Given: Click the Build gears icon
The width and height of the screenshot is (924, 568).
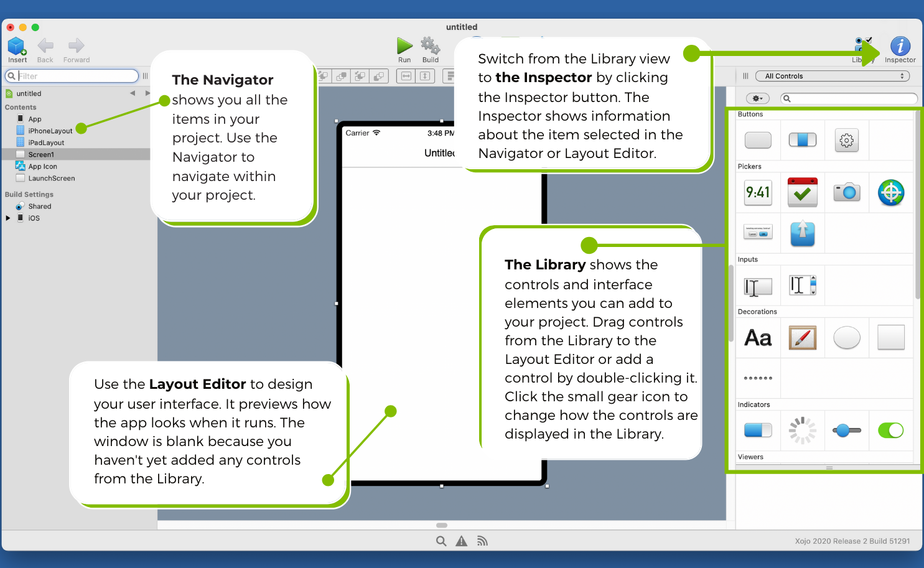Looking at the screenshot, I should (430, 47).
